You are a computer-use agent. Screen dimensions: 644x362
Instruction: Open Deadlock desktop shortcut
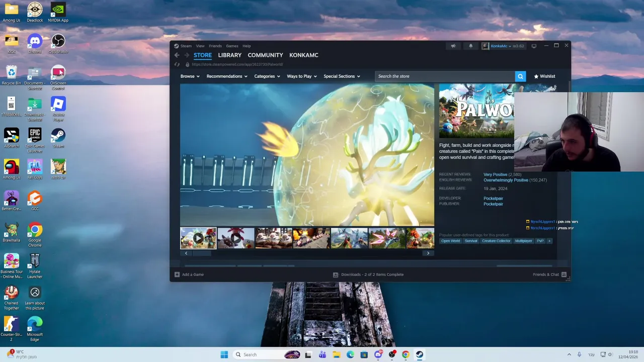coord(35,12)
